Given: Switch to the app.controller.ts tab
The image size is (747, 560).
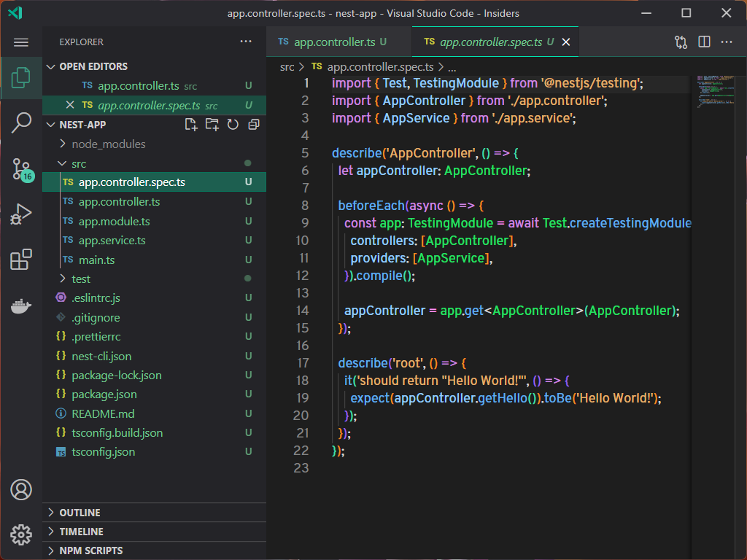Looking at the screenshot, I should (334, 42).
